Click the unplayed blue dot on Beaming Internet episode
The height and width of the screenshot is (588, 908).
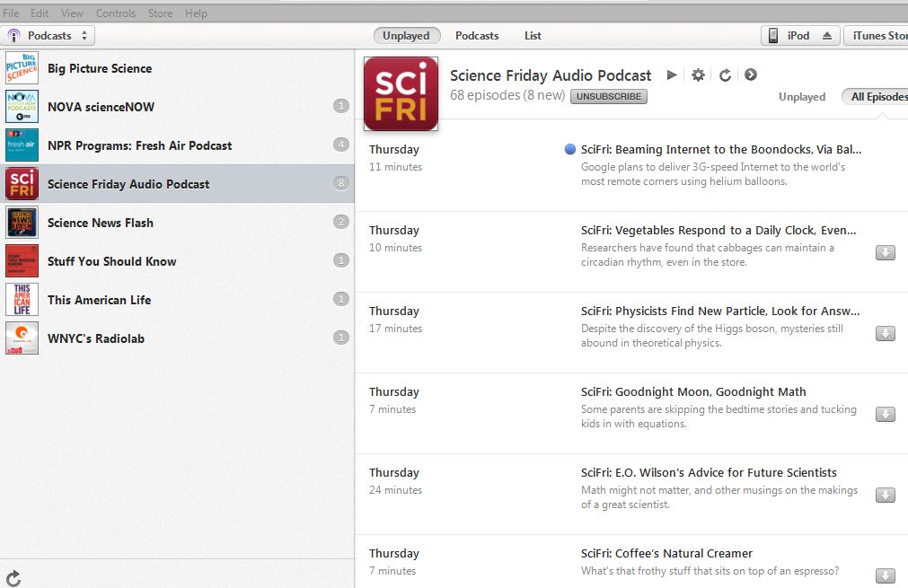pyautogui.click(x=569, y=149)
